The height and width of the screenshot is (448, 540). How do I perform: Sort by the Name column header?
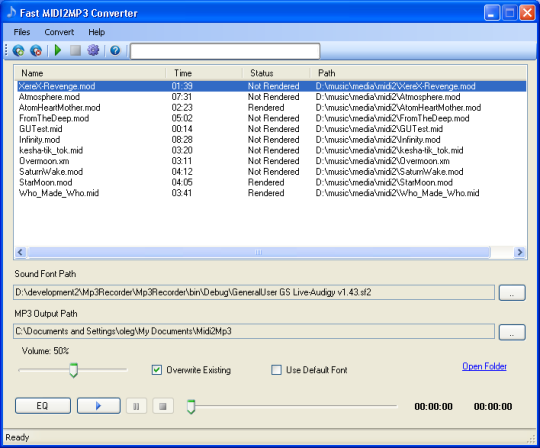90,73
